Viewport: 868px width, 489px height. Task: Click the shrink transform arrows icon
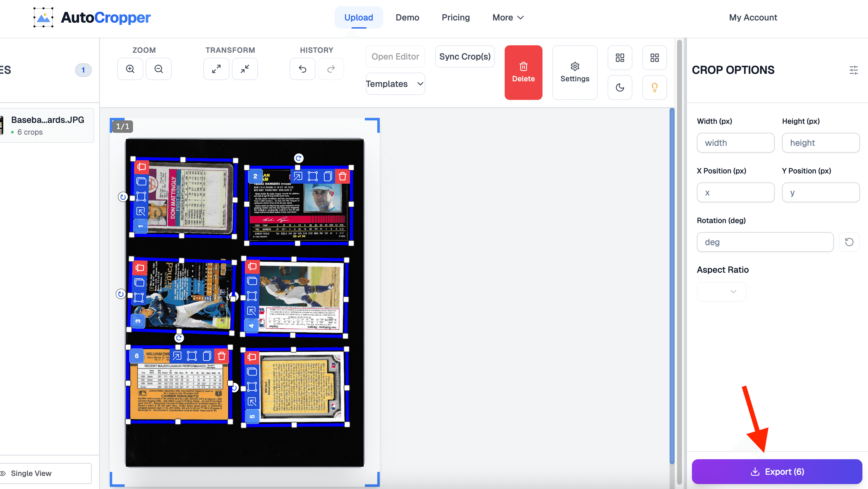pos(245,69)
